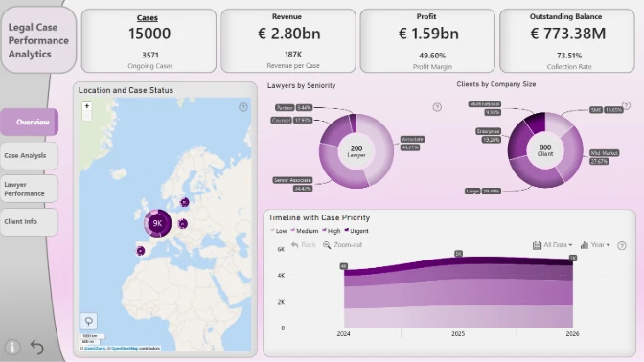Switch to the Case Analysis page
Image resolution: width=644 pixels, height=362 pixels.
29,155
